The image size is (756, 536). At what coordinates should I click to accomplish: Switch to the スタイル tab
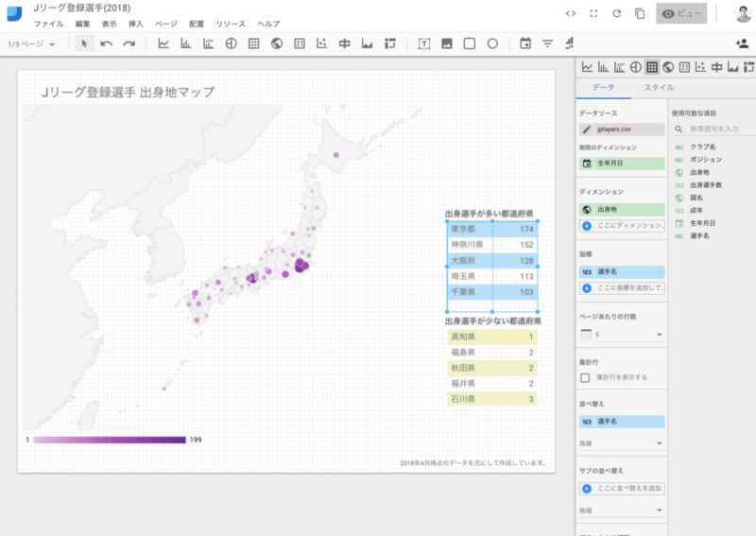(659, 87)
